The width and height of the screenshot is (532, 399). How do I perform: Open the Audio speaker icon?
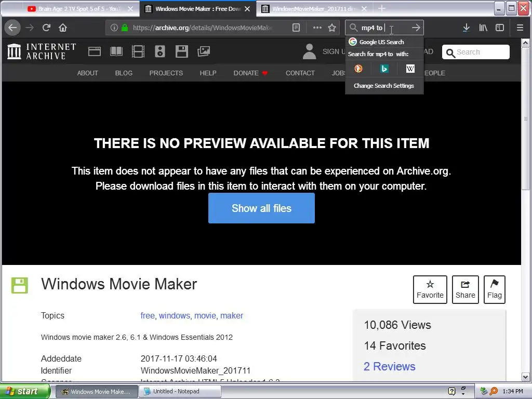click(160, 51)
